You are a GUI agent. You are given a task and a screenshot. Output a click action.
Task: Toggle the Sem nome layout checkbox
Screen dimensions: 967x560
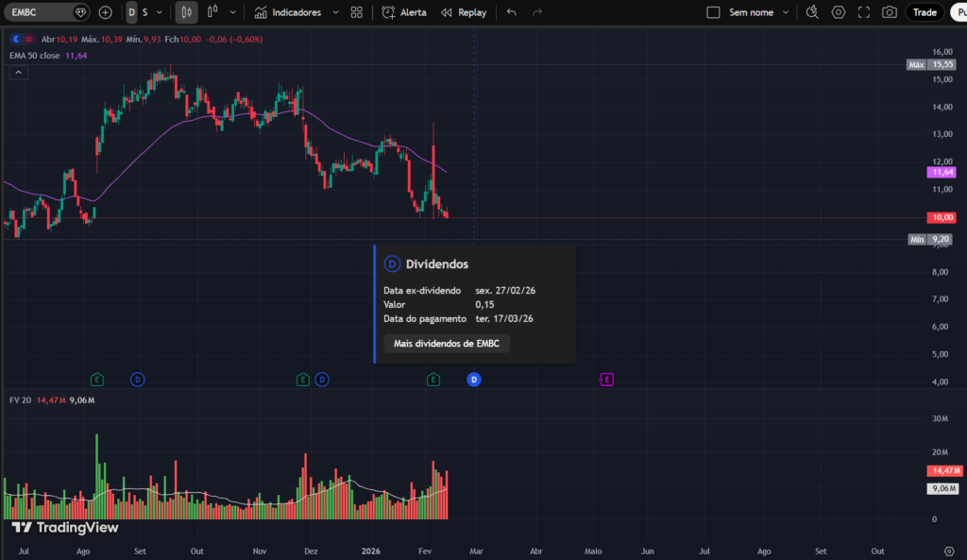click(x=713, y=12)
